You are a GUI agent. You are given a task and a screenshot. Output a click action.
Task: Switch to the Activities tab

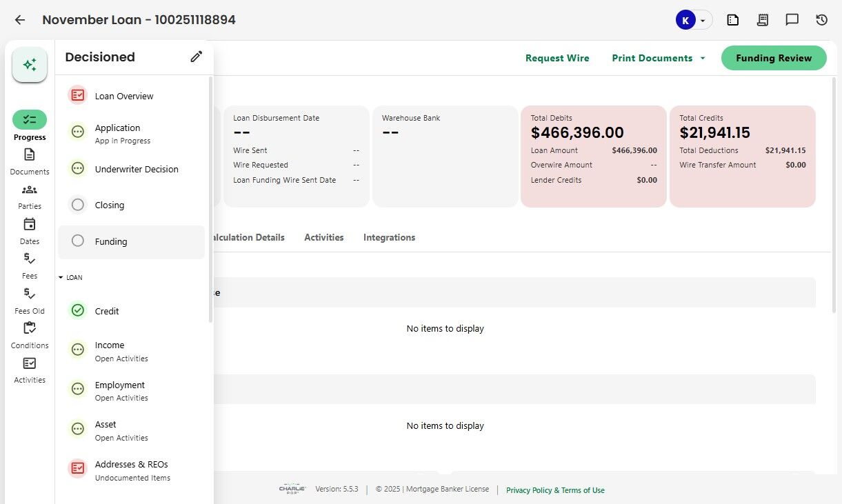(323, 237)
